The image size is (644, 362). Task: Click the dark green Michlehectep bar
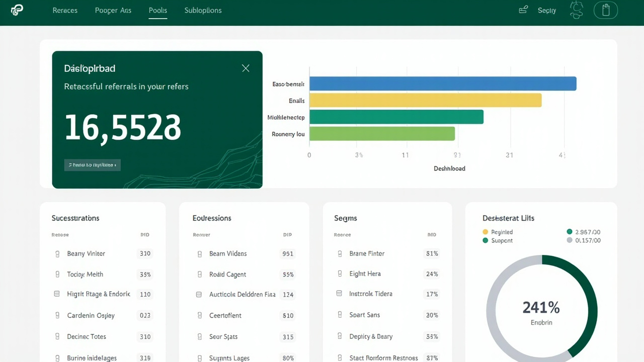click(396, 117)
